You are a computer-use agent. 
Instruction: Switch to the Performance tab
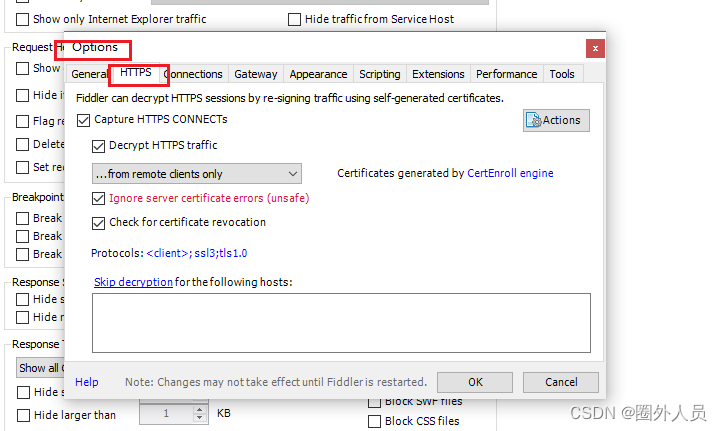point(507,74)
